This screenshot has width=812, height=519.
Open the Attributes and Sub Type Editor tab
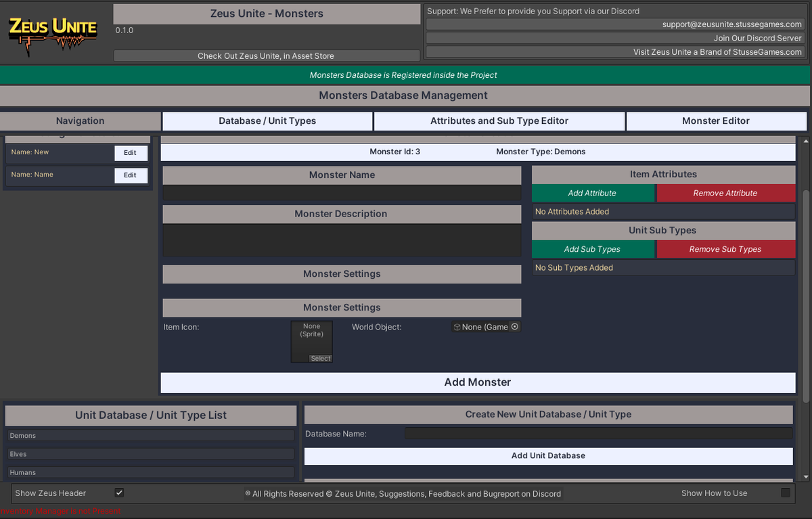point(499,121)
